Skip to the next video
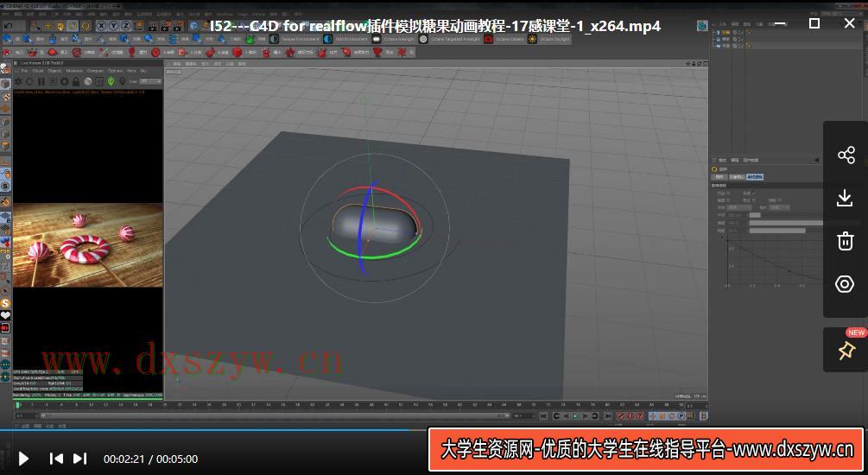The width and height of the screenshot is (868, 475). click(80, 459)
